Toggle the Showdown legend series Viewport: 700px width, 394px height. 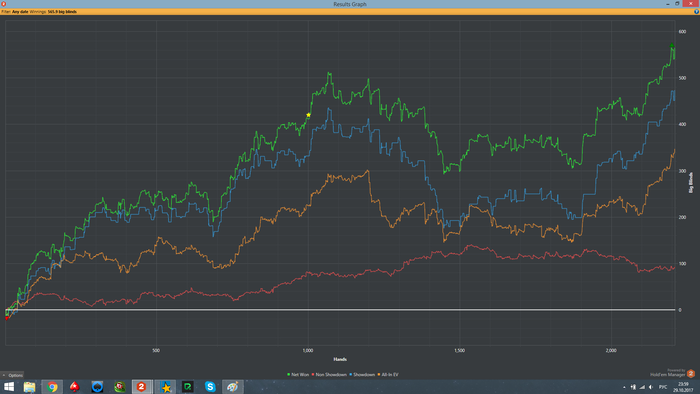tap(362, 374)
